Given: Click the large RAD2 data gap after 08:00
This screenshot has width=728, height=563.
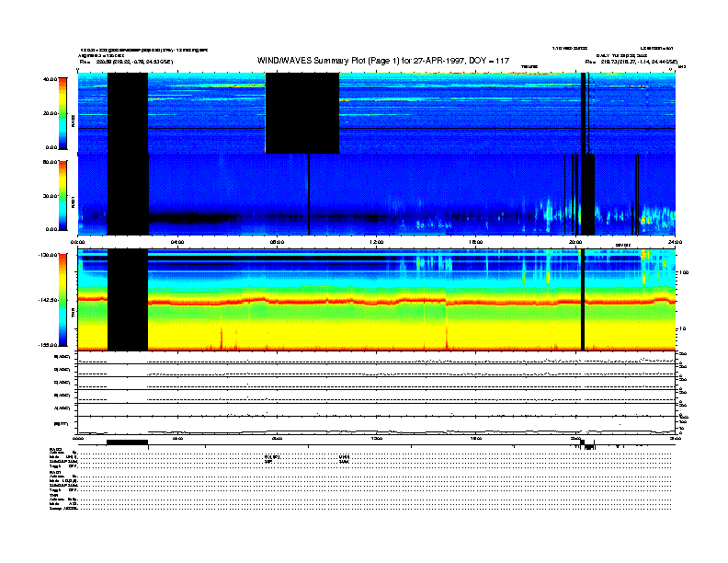Looking at the screenshot, I should [x=302, y=113].
